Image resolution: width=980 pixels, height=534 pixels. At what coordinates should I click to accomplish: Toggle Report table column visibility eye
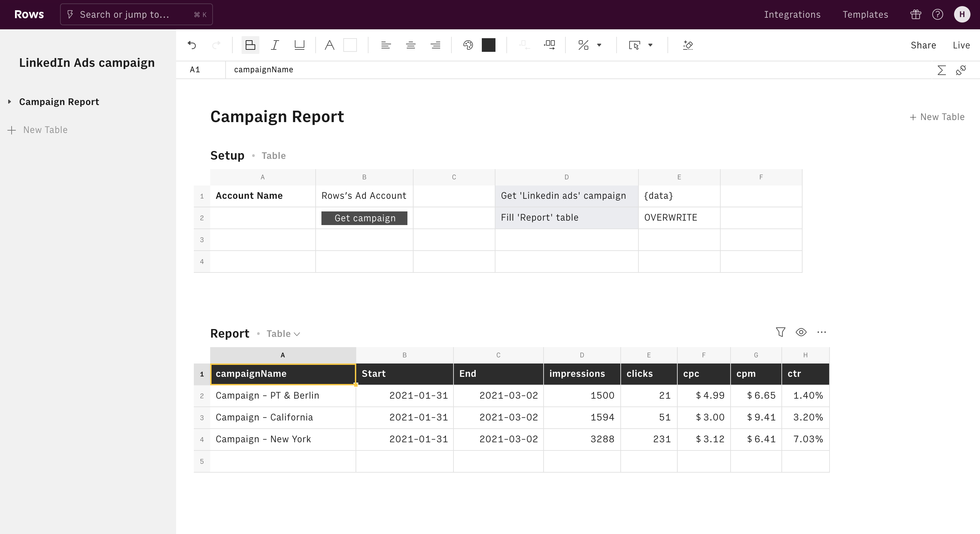[x=801, y=332]
